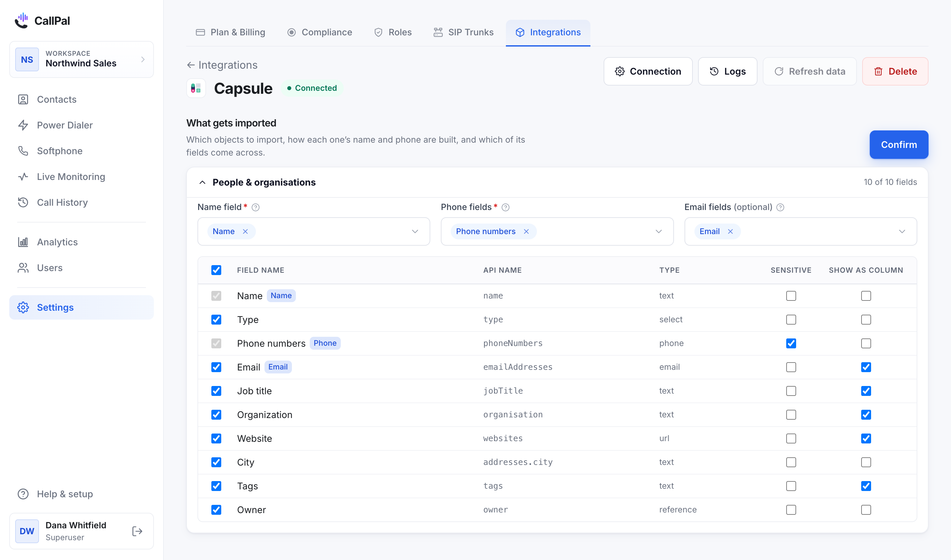The width and height of the screenshot is (951, 560).
Task: Uncheck show as column for Tags
Action: (x=866, y=486)
